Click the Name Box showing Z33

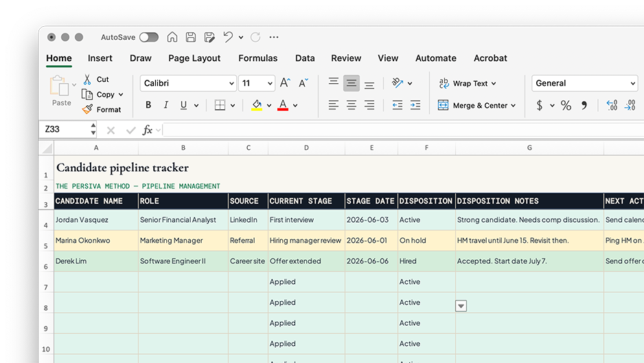pyautogui.click(x=66, y=129)
